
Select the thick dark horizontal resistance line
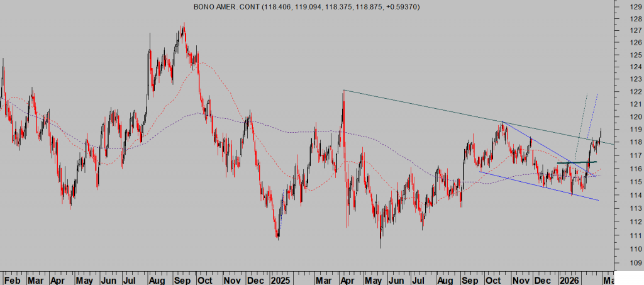(577, 162)
